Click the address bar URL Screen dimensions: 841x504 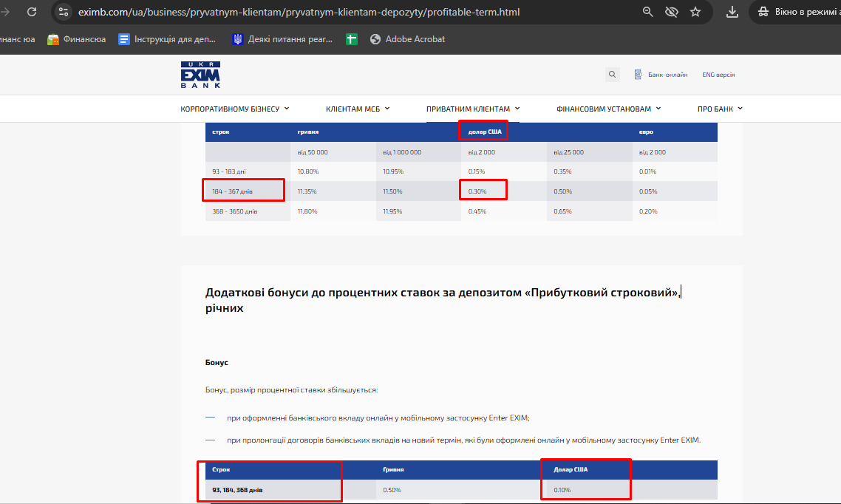coord(299,12)
